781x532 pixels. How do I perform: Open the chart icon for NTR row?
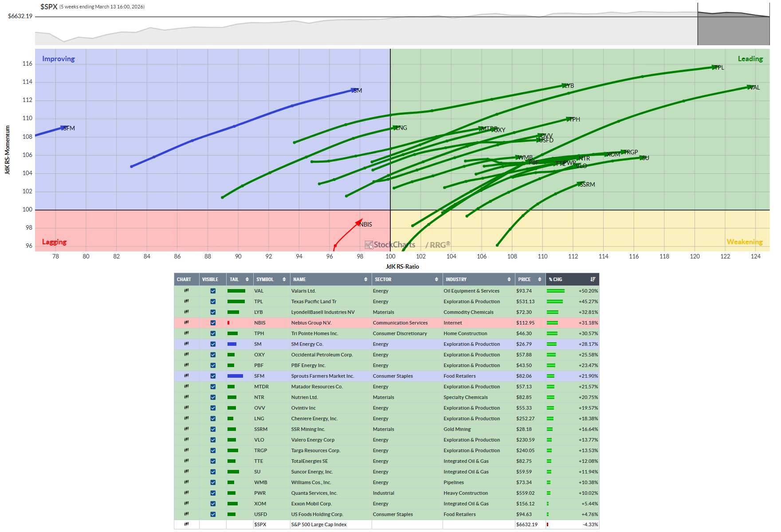pos(187,397)
